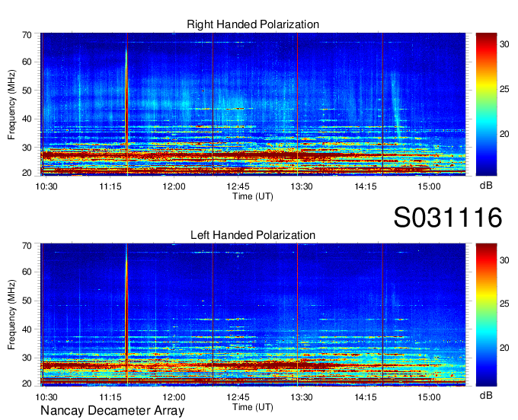
Task: Click the 12:45 tick of Right Handed plot
Action: pyautogui.click(x=238, y=186)
